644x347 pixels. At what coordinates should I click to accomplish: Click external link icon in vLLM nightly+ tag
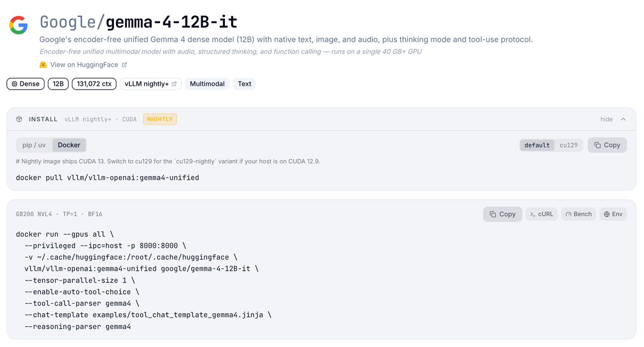pos(174,84)
